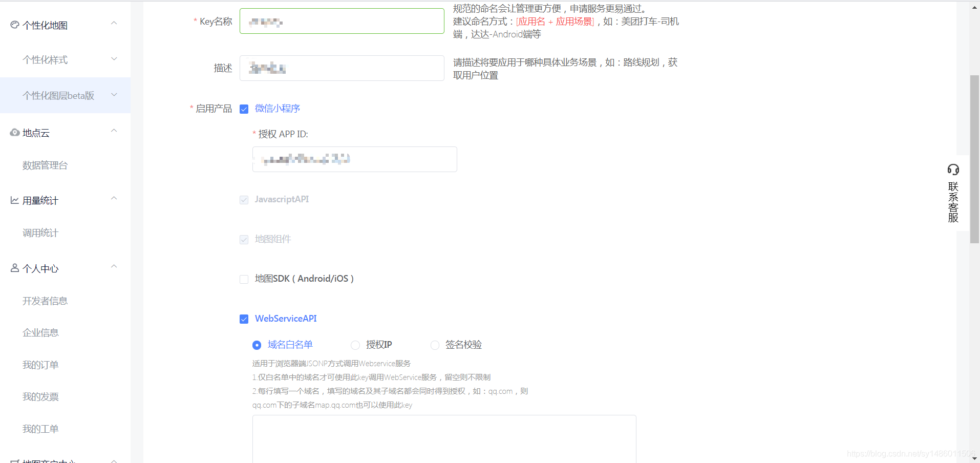Uncheck the 微信小程序 product checkbox
The width and height of the screenshot is (980, 463).
[244, 109]
